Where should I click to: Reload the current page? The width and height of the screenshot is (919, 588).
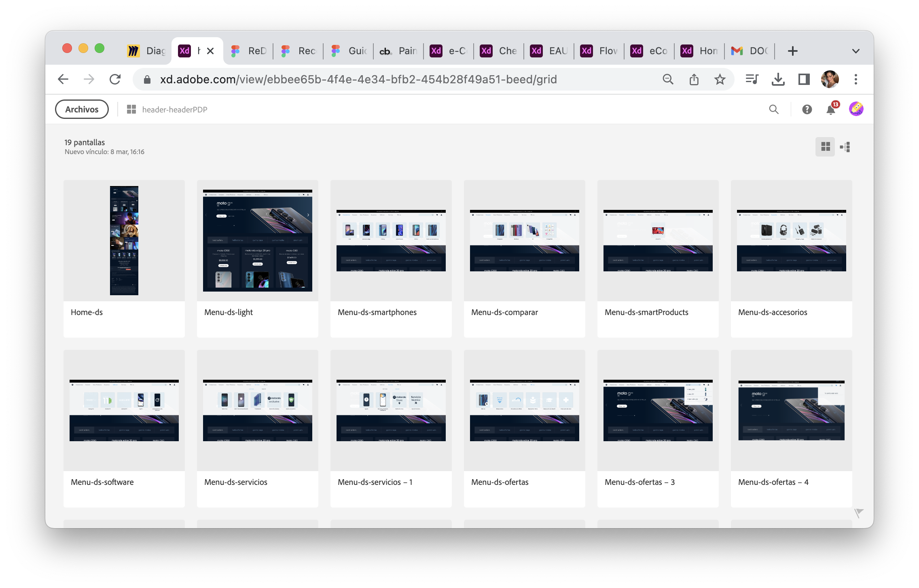click(115, 79)
